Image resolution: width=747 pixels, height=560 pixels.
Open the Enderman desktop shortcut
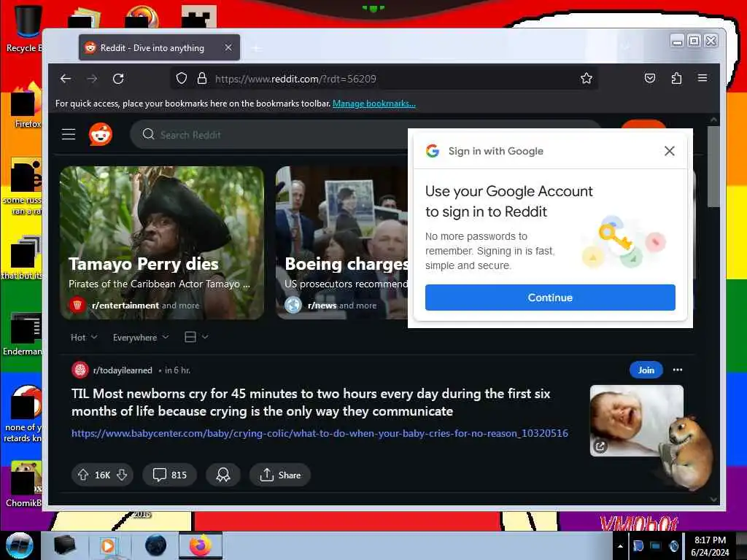pyautogui.click(x=23, y=334)
